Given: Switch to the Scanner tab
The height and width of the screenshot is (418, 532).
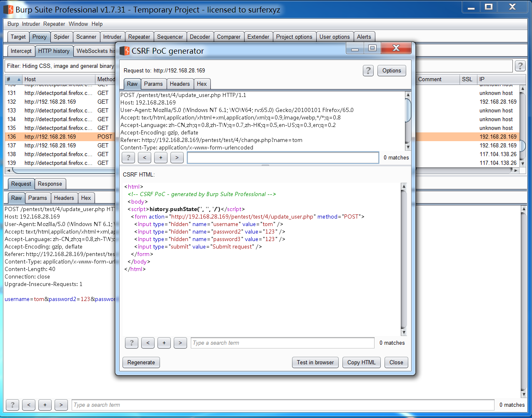Looking at the screenshot, I should click(x=86, y=37).
